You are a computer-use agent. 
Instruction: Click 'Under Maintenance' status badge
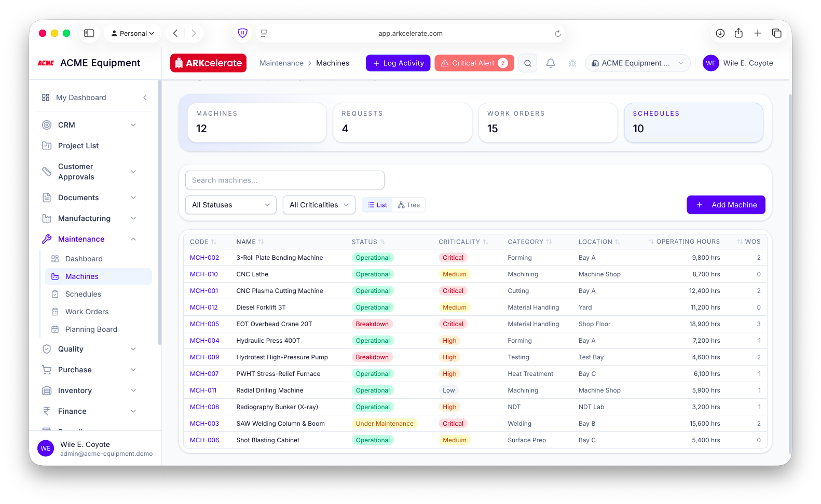[x=385, y=424]
